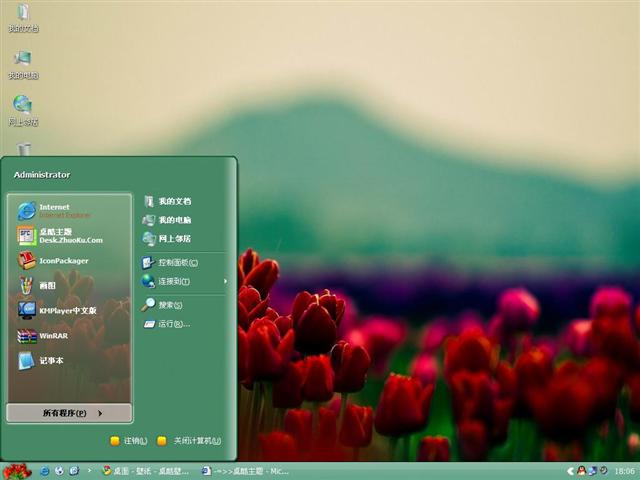Image resolution: width=640 pixels, height=480 pixels.
Task: Open KMPlayer中文版 in the Start menu
Action: tap(69, 310)
